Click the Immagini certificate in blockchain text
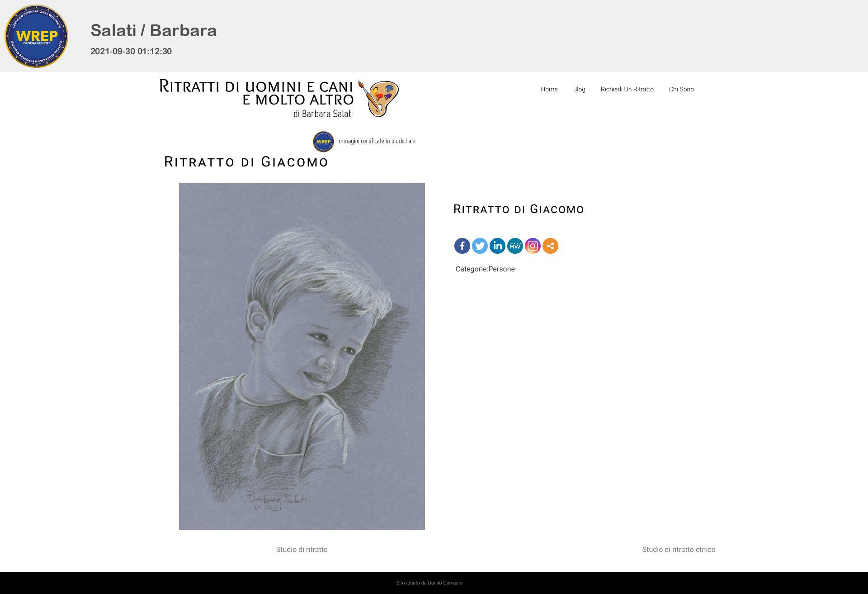 click(x=376, y=141)
